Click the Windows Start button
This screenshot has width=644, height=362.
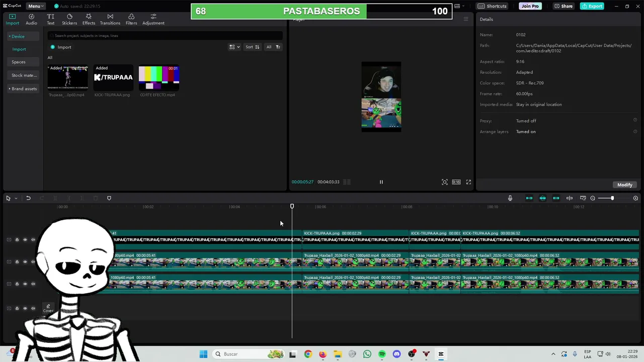tap(203, 354)
